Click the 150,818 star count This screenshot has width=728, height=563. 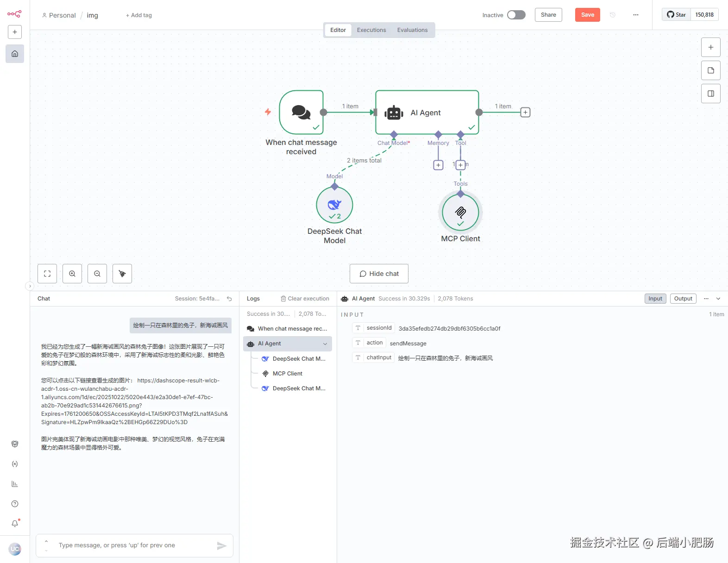pyautogui.click(x=704, y=15)
